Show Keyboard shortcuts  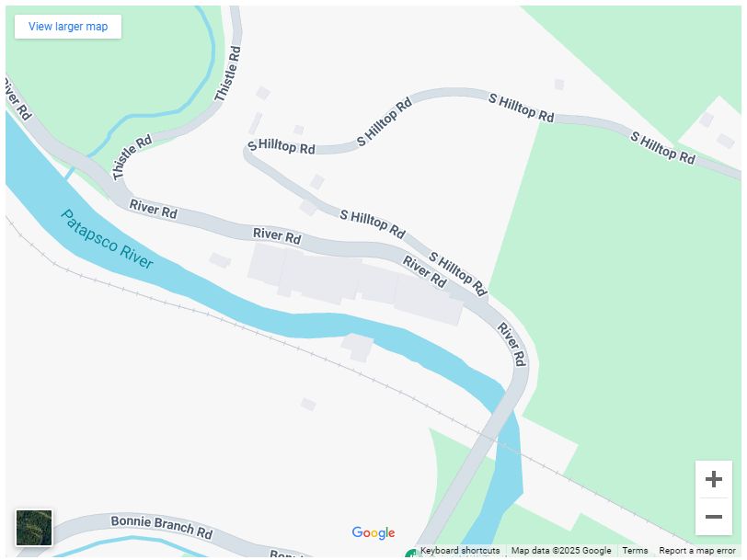(460, 551)
